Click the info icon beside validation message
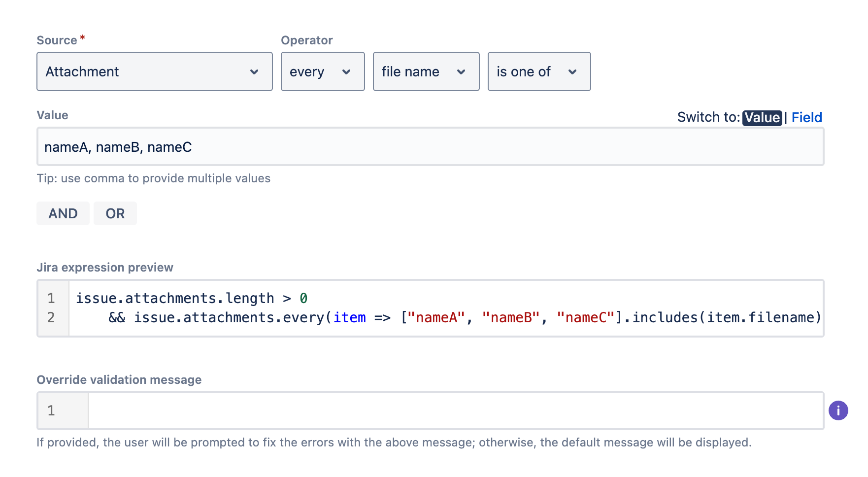This screenshot has height=477, width=868. [x=838, y=410]
